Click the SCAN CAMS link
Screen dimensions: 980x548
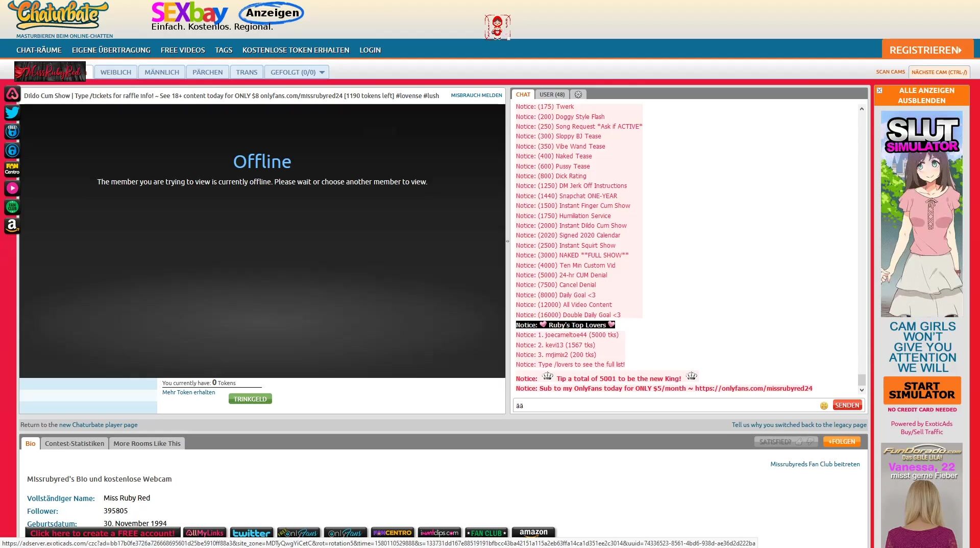(x=891, y=72)
